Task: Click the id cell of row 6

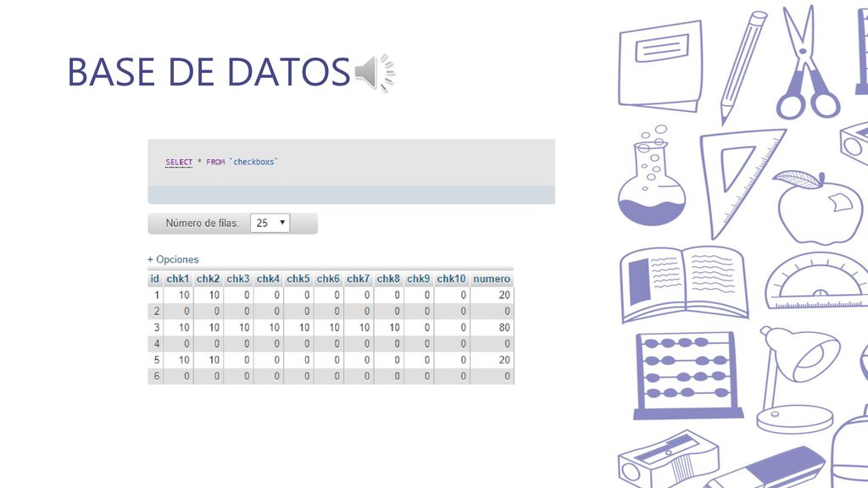Action: point(157,375)
